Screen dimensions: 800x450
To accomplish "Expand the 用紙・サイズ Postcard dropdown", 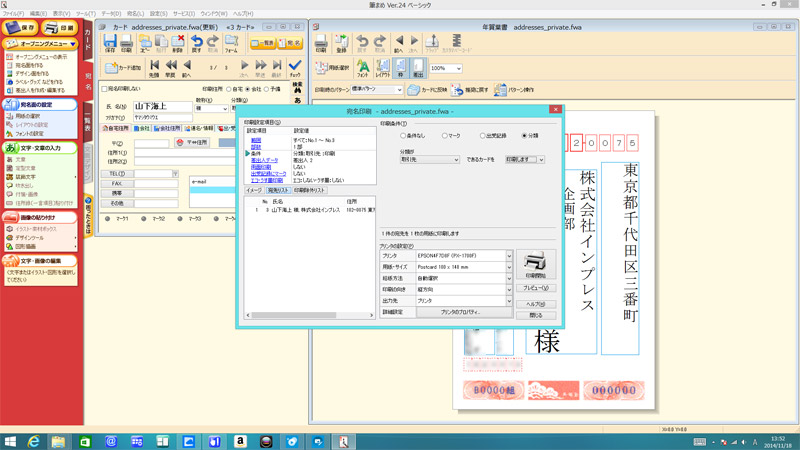I will (x=509, y=268).
